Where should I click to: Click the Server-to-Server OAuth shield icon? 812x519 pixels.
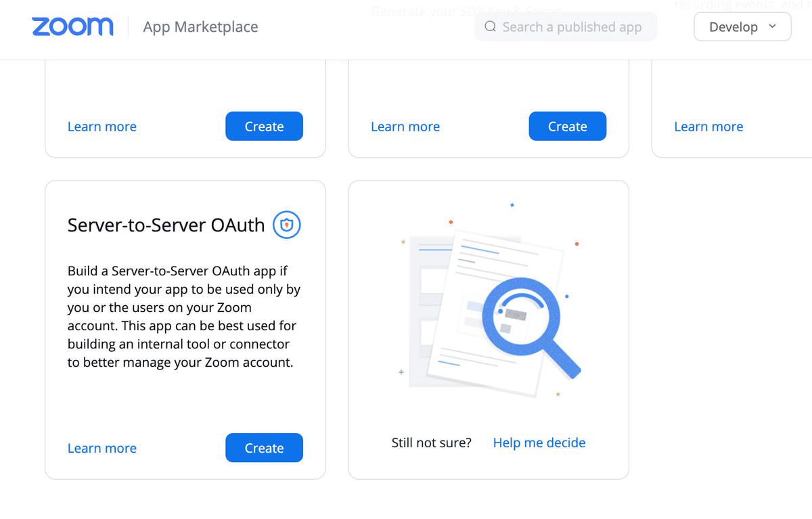287,225
